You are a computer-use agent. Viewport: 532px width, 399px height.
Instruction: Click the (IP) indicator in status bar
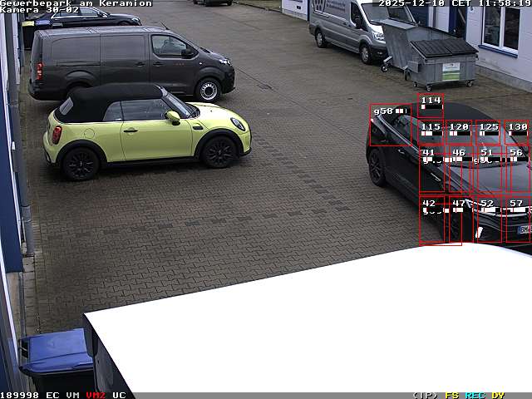(425, 395)
